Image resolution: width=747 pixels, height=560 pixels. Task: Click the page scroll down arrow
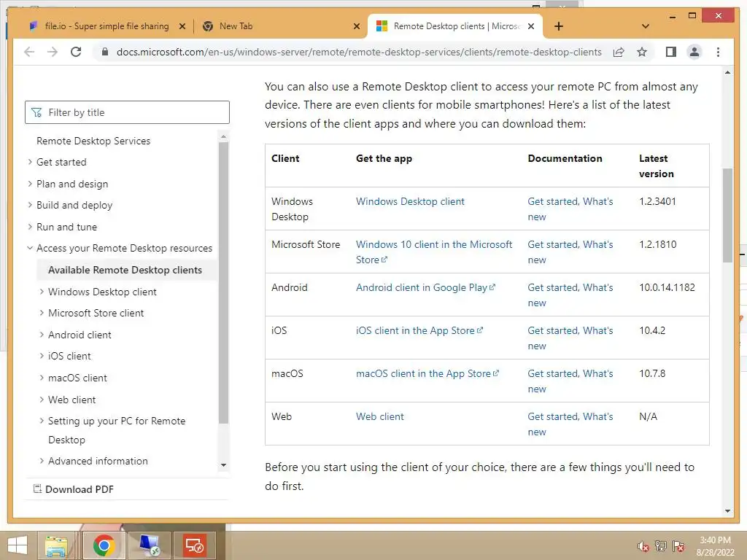click(x=727, y=511)
